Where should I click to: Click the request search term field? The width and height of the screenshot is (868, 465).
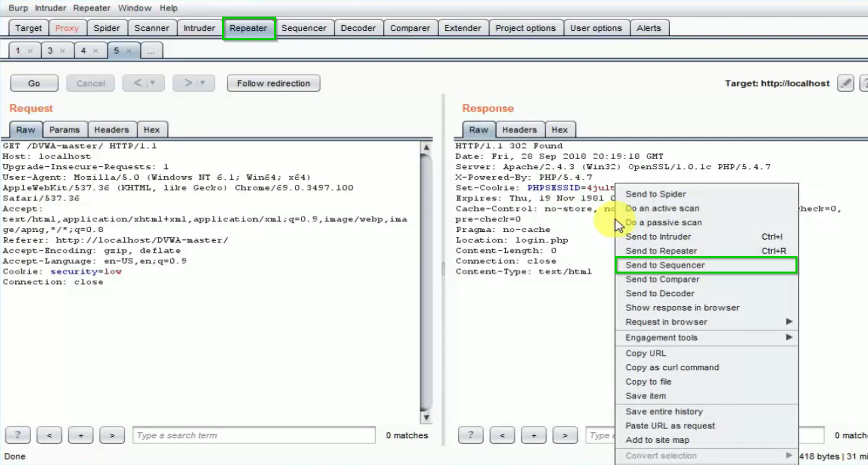pos(254,435)
